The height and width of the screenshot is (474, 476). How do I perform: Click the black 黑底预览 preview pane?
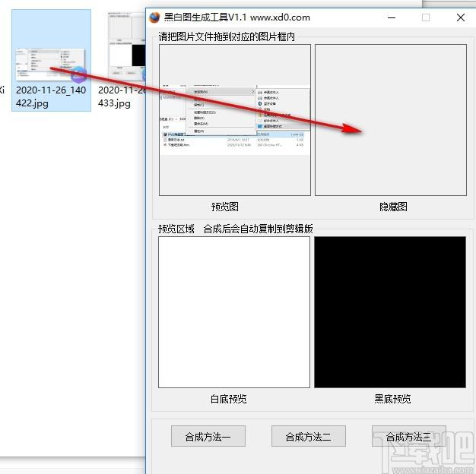pyautogui.click(x=390, y=312)
